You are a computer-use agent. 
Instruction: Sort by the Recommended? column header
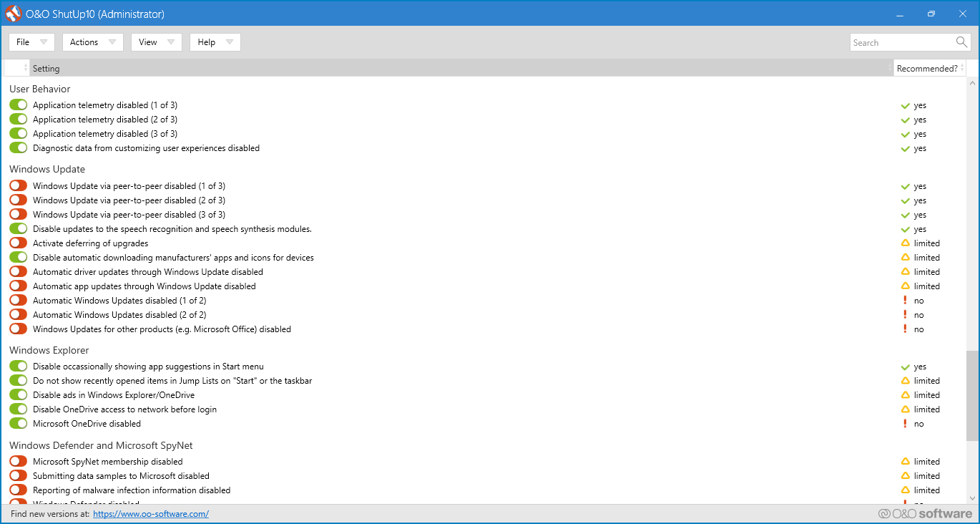point(930,69)
